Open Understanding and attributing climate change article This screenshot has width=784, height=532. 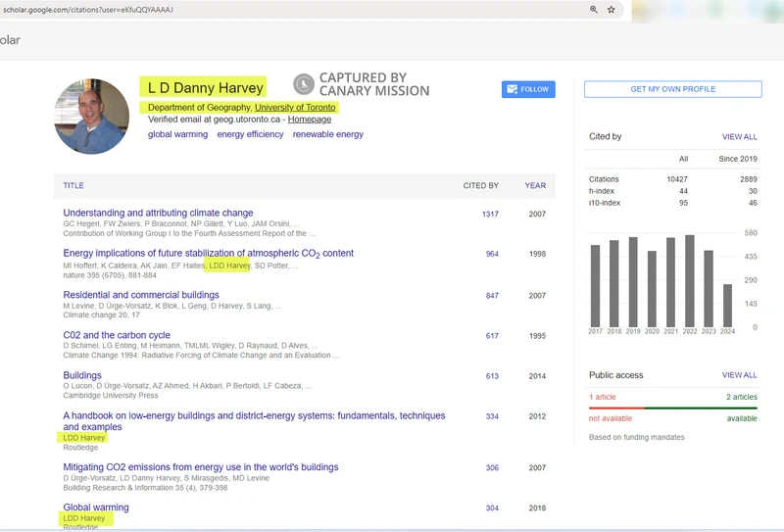click(158, 213)
